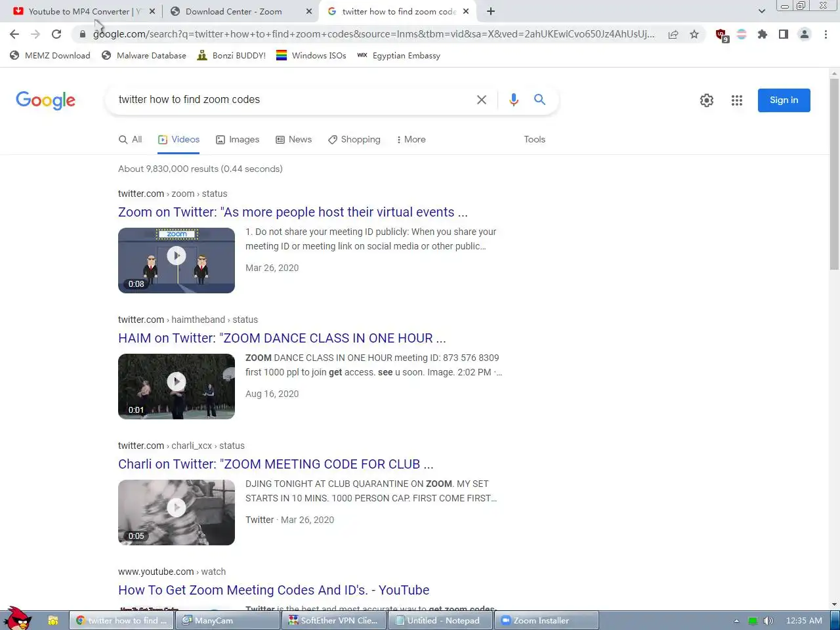The height and width of the screenshot is (630, 840).
Task: Open the Extensions puzzle piece icon
Action: [x=763, y=34]
